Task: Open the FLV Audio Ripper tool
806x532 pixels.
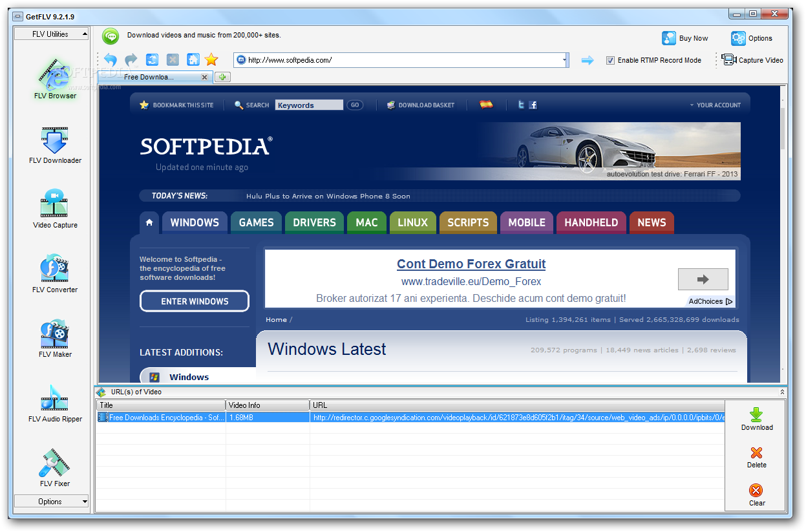Action: (55, 402)
